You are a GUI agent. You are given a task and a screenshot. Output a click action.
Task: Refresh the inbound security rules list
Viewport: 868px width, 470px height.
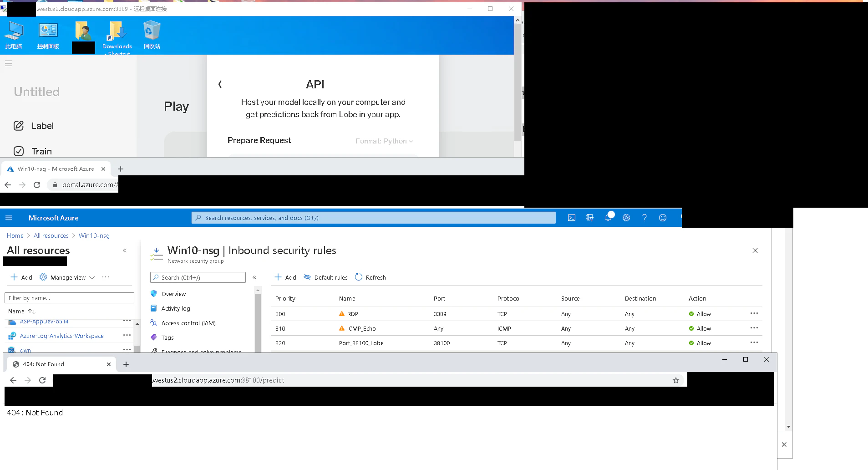(x=370, y=277)
